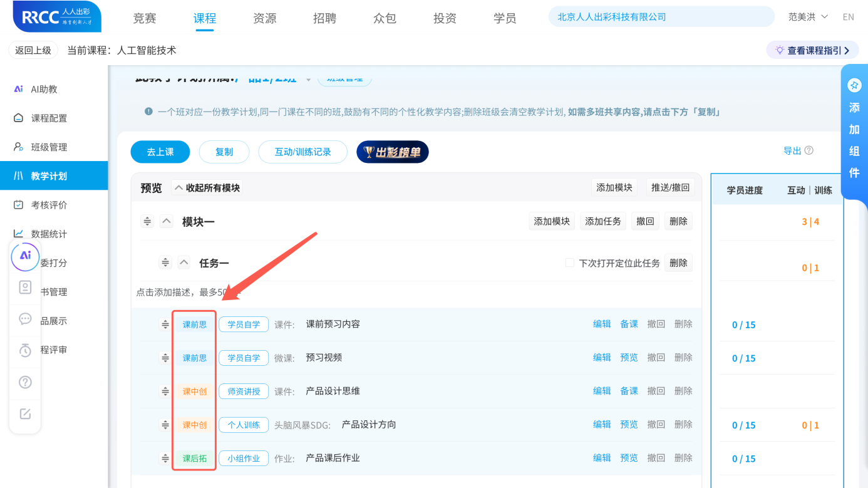Click 删除 for 任务一
The height and width of the screenshot is (488, 868).
(678, 262)
